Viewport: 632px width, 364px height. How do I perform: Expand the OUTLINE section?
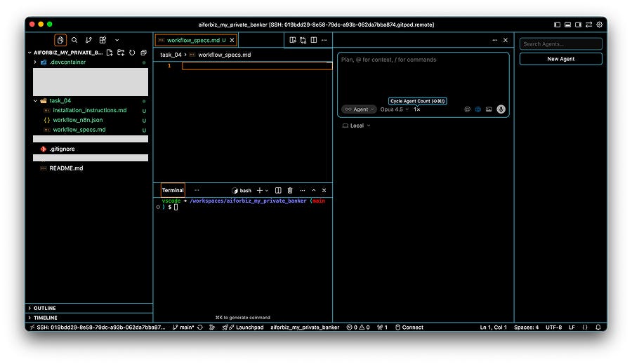coord(88,308)
